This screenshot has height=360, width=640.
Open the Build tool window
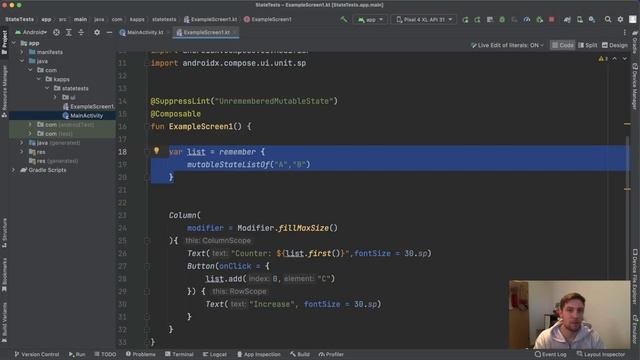300,354
